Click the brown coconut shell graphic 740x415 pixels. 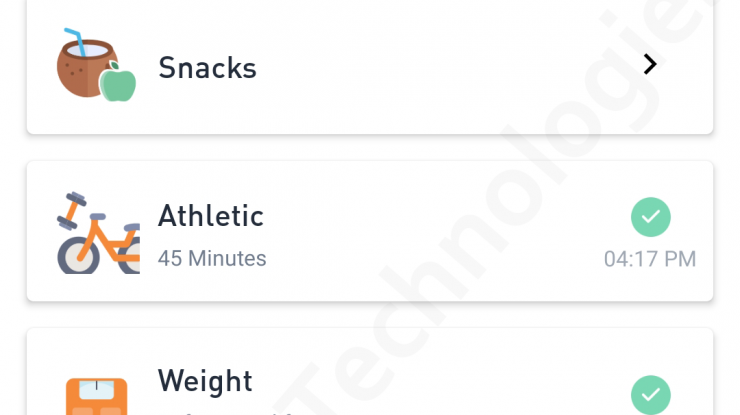coord(83,69)
